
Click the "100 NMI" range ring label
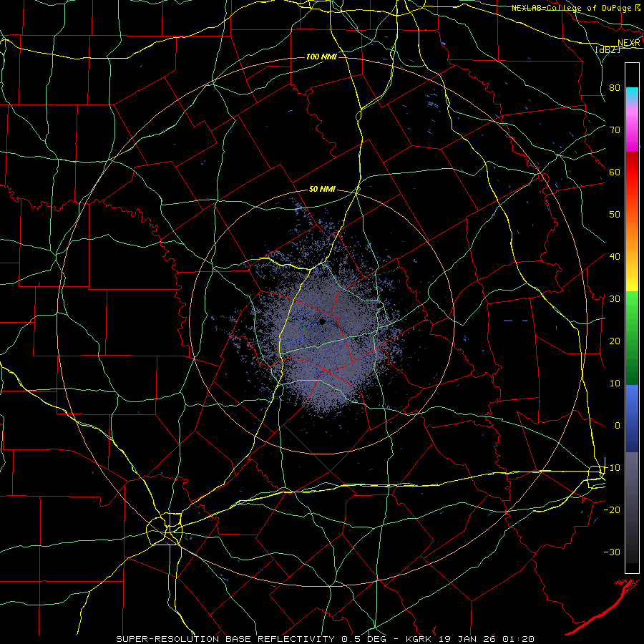coord(321,57)
